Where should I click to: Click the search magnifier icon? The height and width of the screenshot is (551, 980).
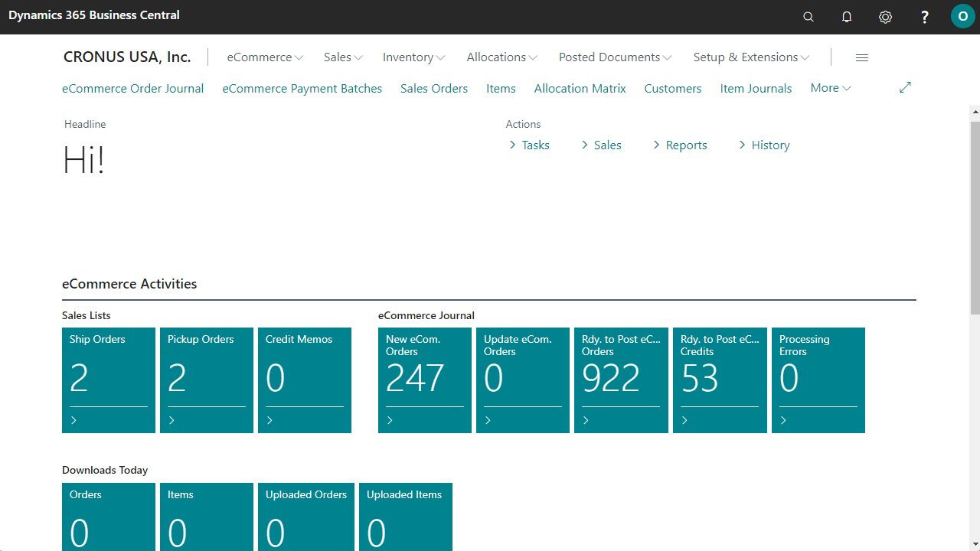point(808,17)
